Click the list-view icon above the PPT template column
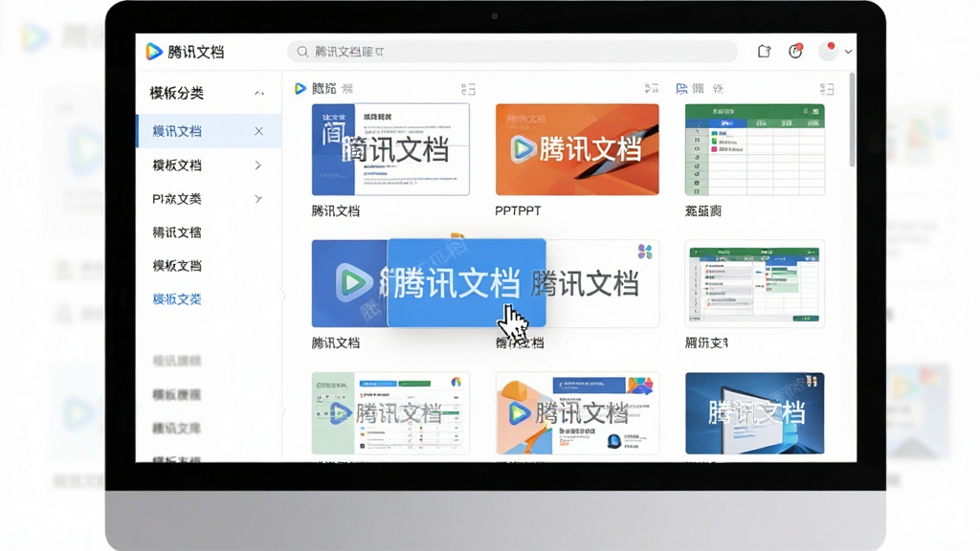The width and height of the screenshot is (980, 551). tap(652, 89)
